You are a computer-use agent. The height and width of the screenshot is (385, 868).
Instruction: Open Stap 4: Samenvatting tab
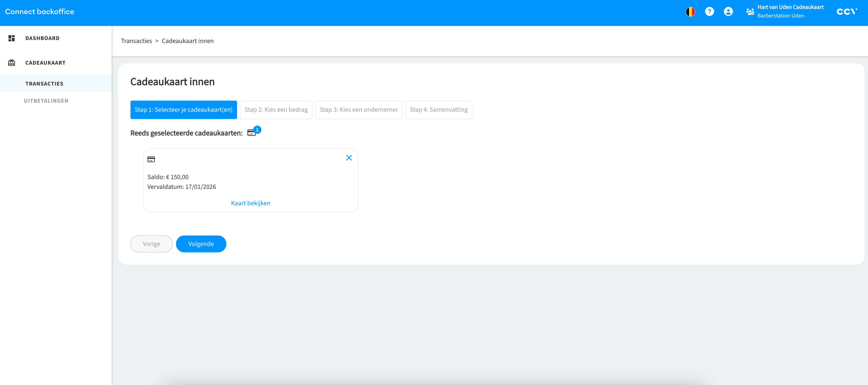coord(438,110)
